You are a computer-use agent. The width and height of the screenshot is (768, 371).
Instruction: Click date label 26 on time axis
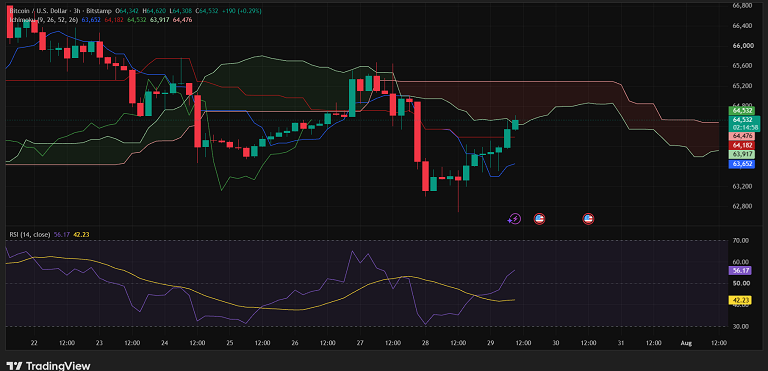(x=295, y=343)
